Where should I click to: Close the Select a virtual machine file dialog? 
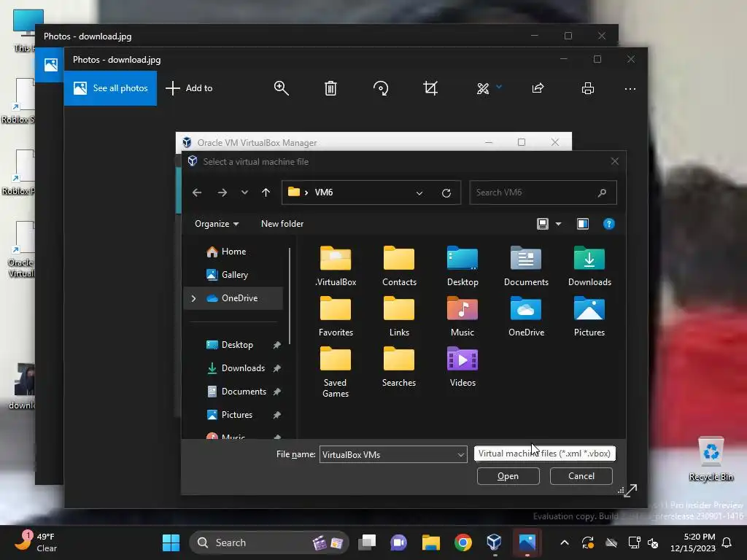click(x=614, y=161)
